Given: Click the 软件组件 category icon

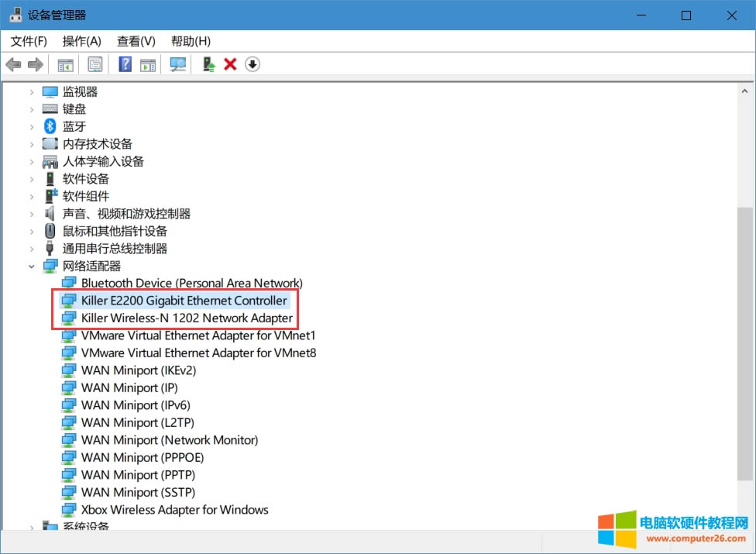Looking at the screenshot, I should [x=50, y=196].
